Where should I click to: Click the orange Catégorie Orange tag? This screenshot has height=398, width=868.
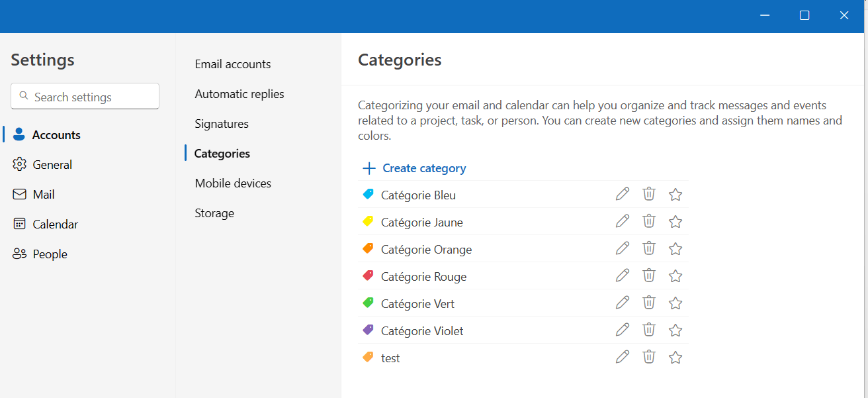coord(369,249)
